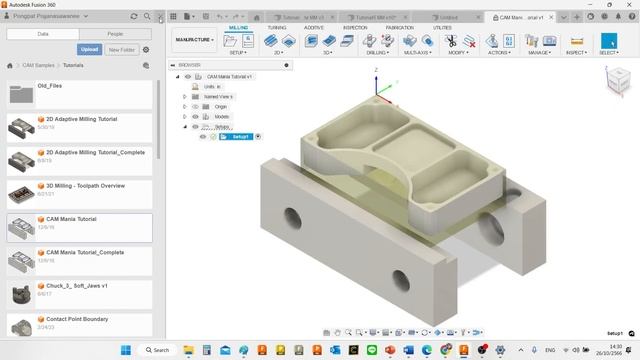Select the 3D Parallel toolpath icon

[x=347, y=41]
